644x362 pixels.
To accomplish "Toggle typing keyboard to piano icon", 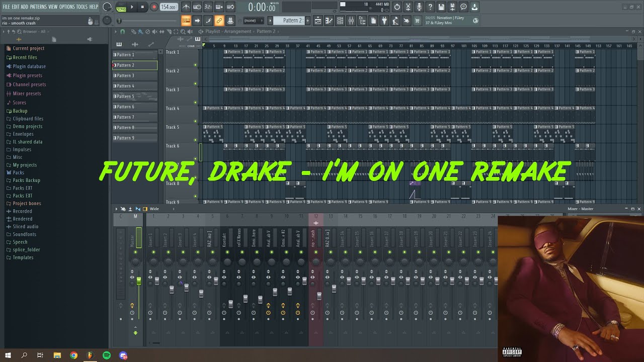I will click(x=186, y=21).
